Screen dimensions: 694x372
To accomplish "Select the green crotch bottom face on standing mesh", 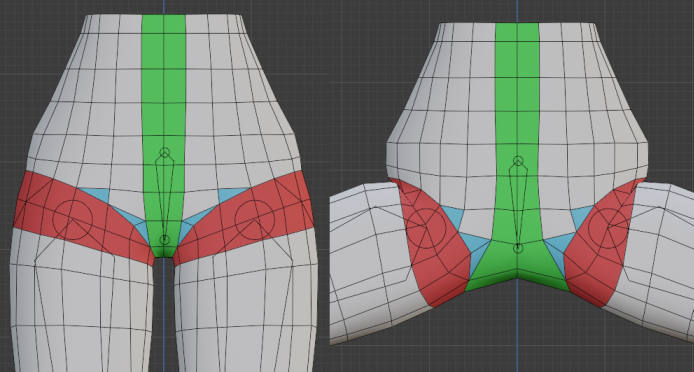I will tap(164, 250).
